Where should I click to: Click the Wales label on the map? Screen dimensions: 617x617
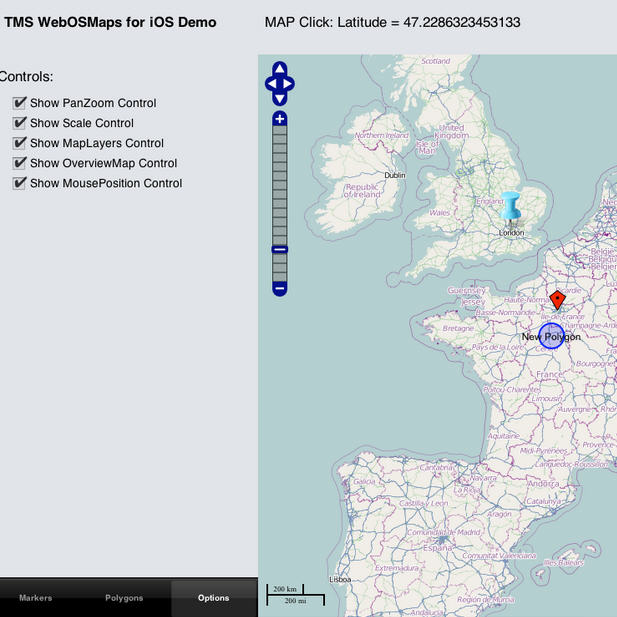point(440,213)
